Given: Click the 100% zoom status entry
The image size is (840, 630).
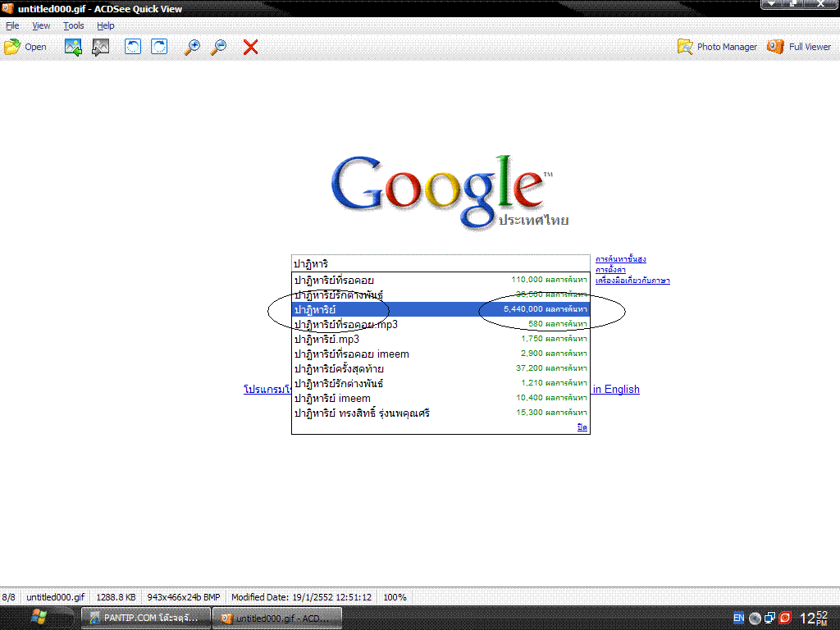Looking at the screenshot, I should [395, 597].
